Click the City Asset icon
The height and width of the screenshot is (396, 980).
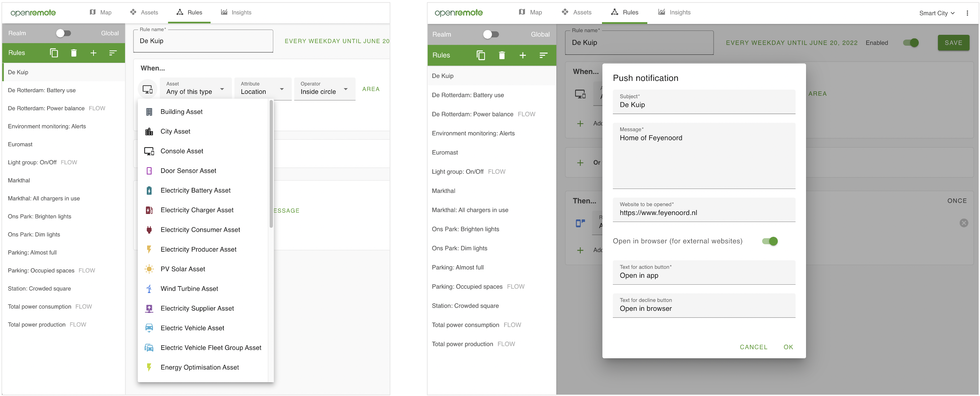[x=149, y=131]
